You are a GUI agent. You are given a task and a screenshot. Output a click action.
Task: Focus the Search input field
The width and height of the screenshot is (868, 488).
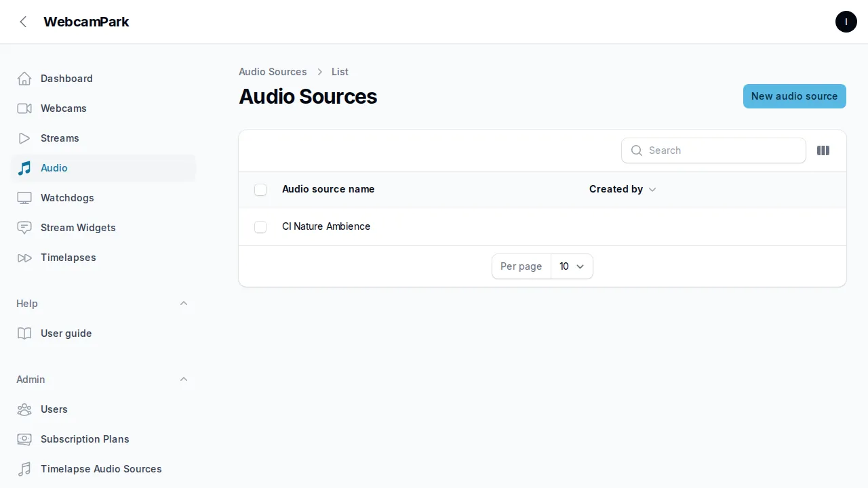713,150
